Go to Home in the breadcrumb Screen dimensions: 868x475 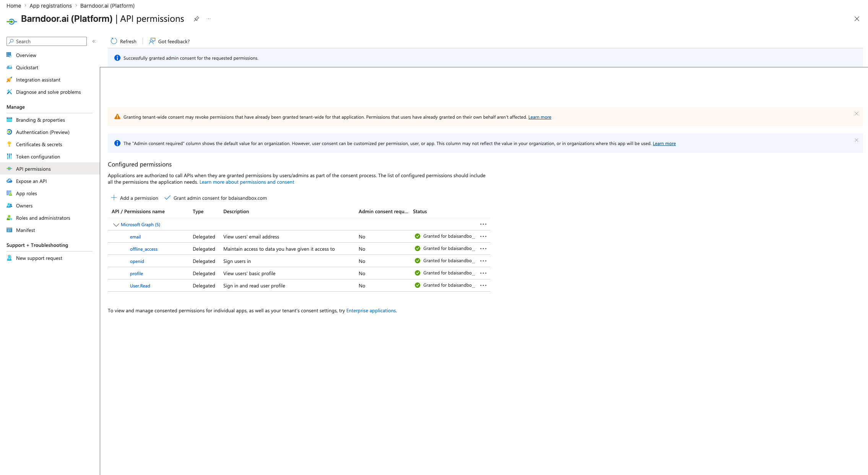coord(14,6)
